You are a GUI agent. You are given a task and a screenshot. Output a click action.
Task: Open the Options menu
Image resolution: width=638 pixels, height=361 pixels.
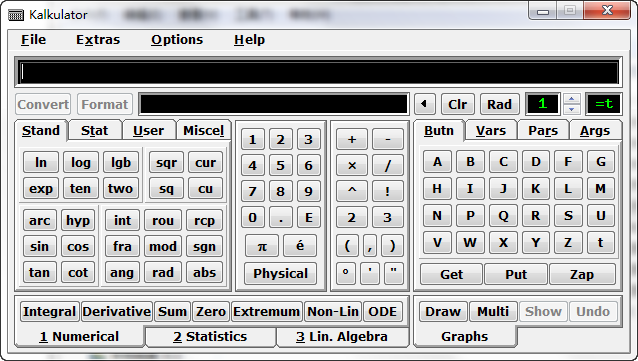tap(177, 39)
